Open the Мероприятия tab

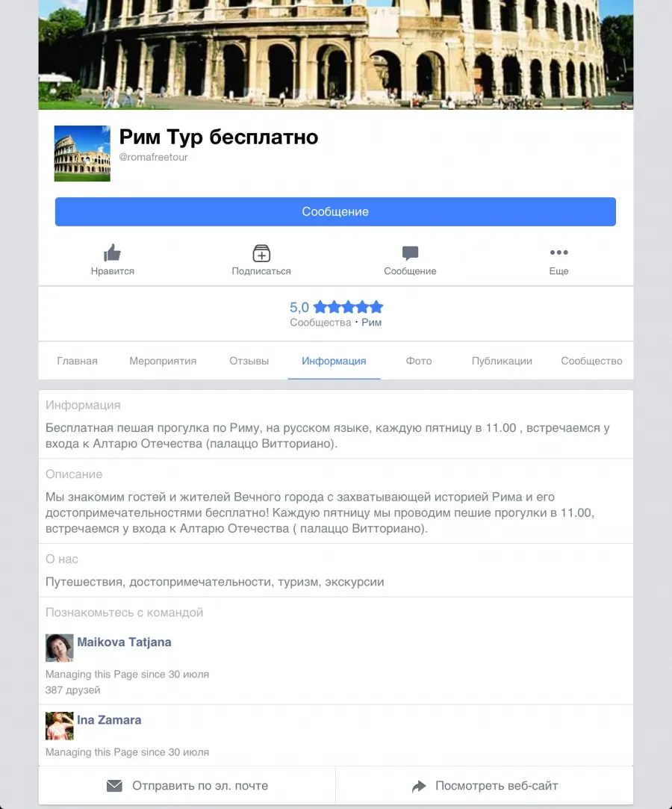point(163,361)
